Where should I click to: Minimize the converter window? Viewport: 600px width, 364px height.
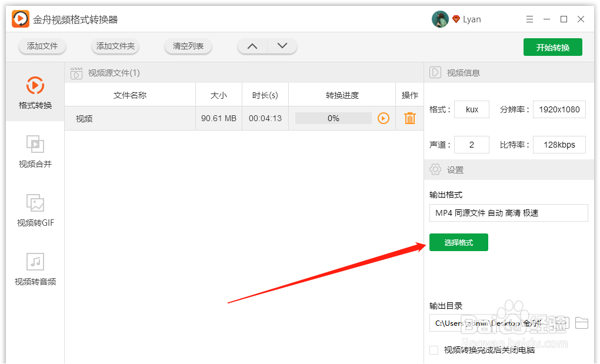pyautogui.click(x=547, y=19)
